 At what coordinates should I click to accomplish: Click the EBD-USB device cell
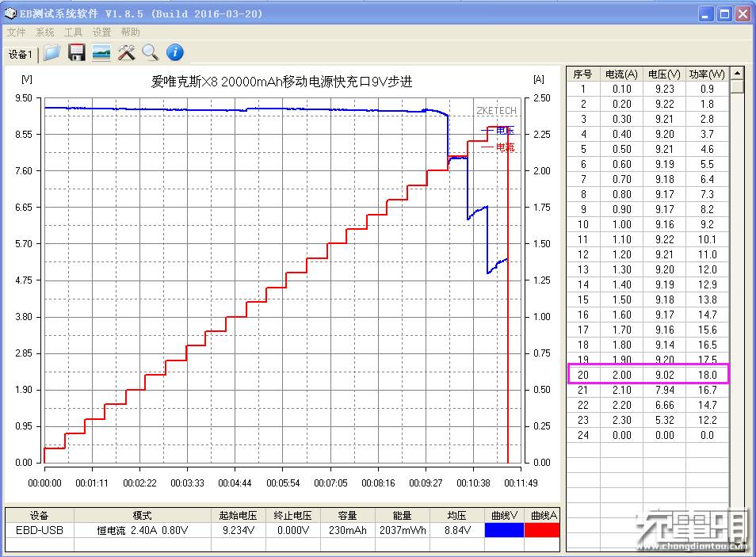40,531
